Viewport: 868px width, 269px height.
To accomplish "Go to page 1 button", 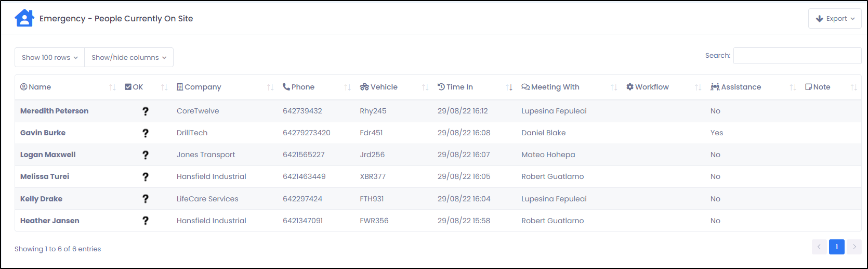I will click(x=837, y=247).
